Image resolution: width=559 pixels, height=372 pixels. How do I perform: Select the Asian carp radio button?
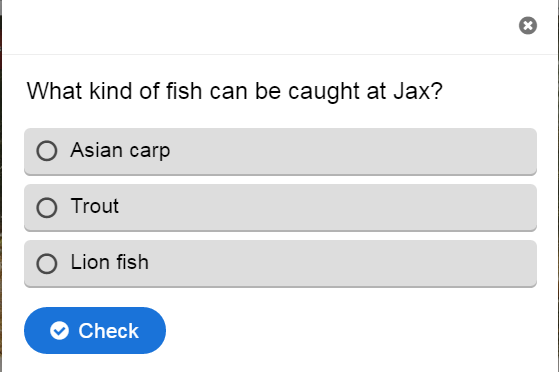[47, 151]
